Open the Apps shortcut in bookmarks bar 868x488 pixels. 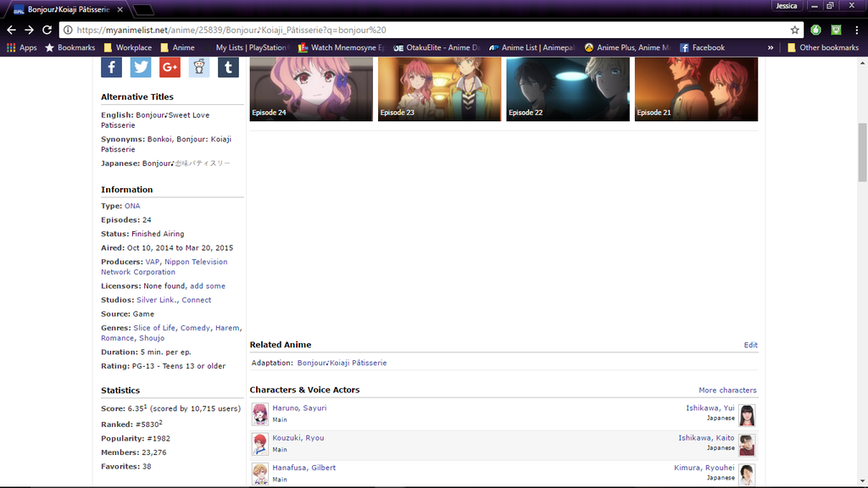tap(21, 47)
